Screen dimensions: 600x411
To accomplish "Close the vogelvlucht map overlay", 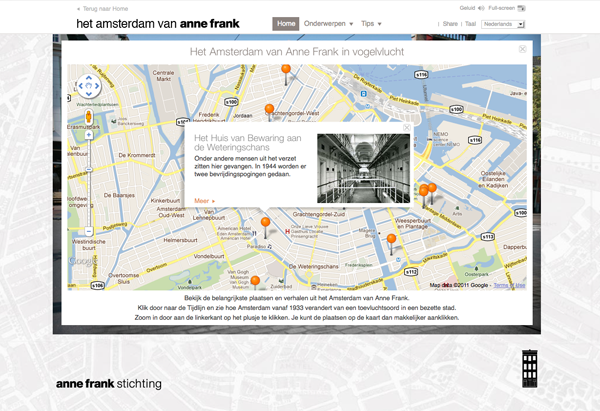I will (x=522, y=49).
